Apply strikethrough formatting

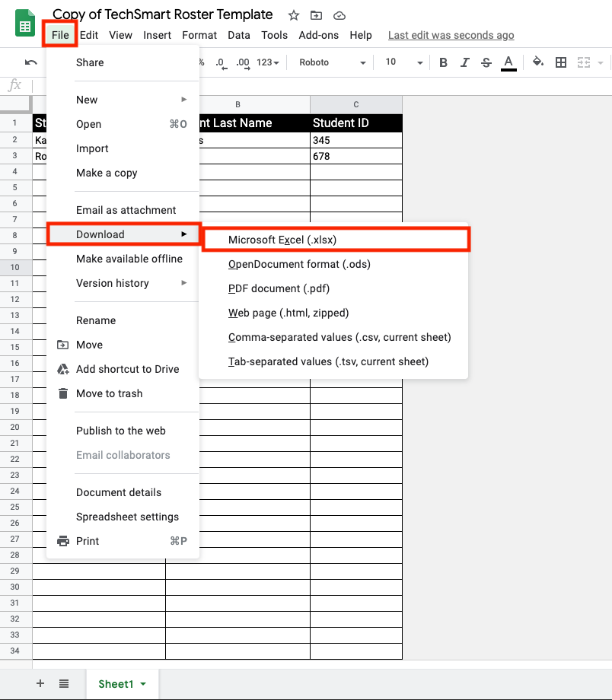pos(486,62)
